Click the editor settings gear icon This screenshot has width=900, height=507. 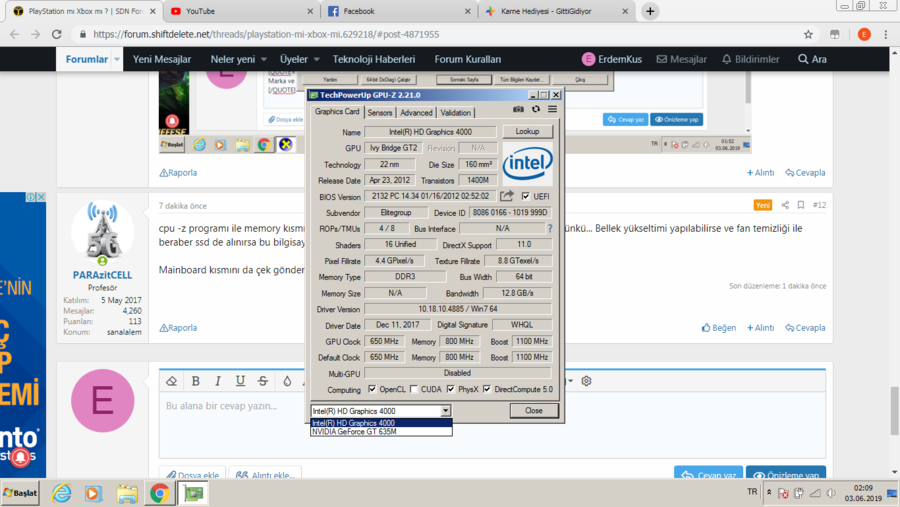(586, 381)
